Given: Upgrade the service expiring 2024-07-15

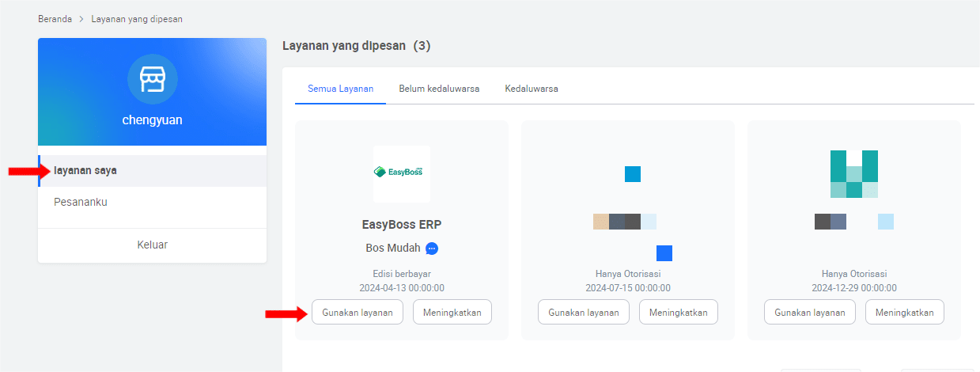Looking at the screenshot, I should 679,312.
